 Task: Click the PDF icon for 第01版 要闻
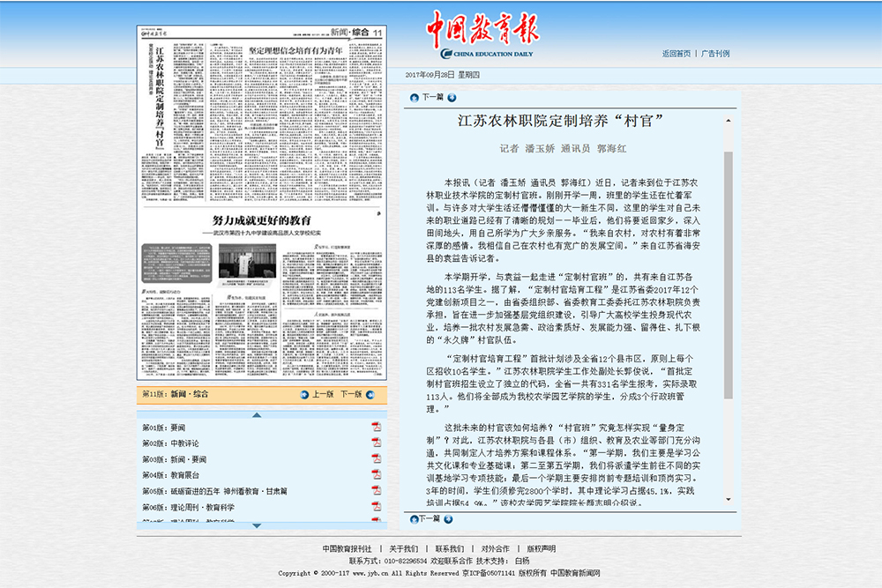pyautogui.click(x=376, y=428)
